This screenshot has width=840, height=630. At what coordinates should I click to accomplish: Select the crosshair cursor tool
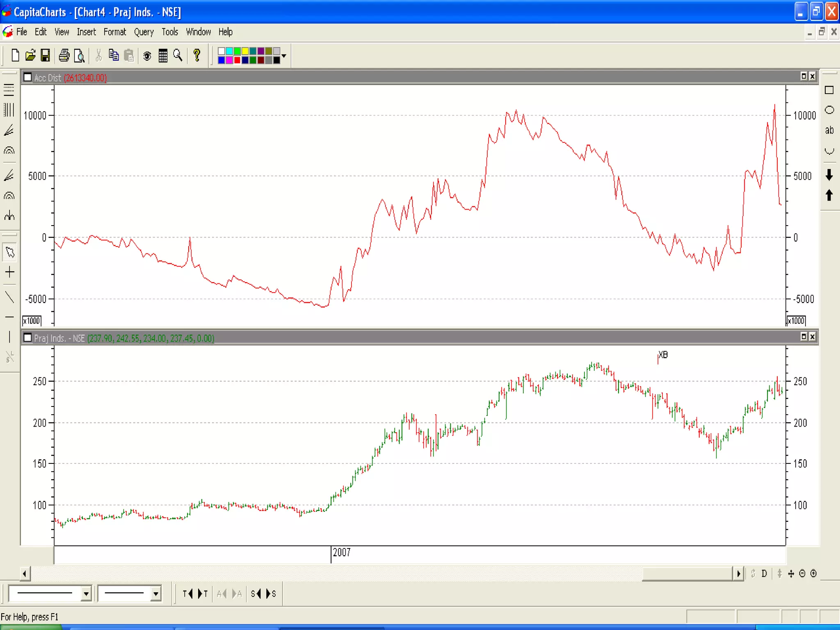click(x=10, y=272)
